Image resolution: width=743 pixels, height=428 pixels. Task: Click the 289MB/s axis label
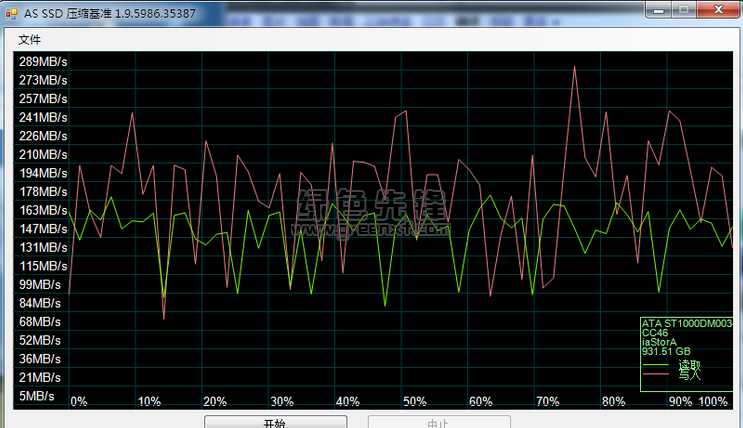(43, 62)
